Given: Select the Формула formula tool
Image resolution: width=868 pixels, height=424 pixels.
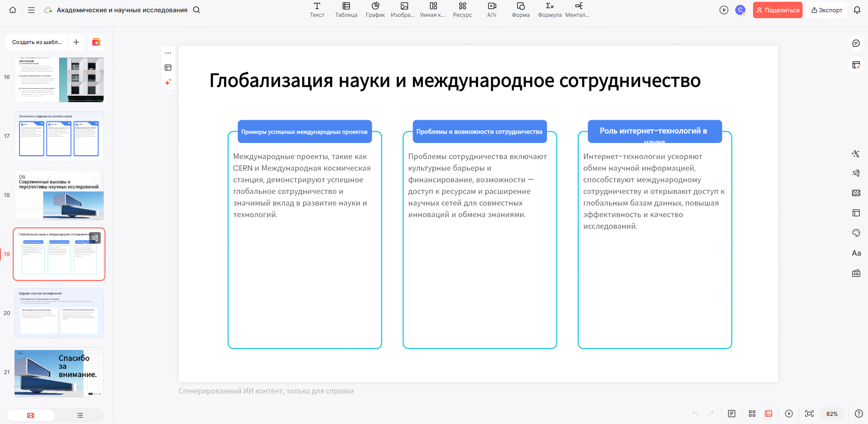Looking at the screenshot, I should pos(549,10).
